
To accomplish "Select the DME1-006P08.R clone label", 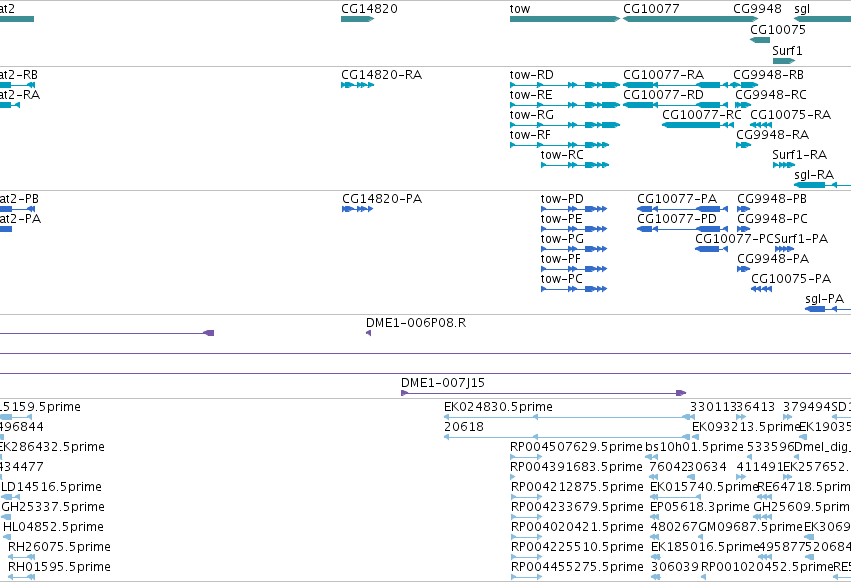I will point(416,323).
